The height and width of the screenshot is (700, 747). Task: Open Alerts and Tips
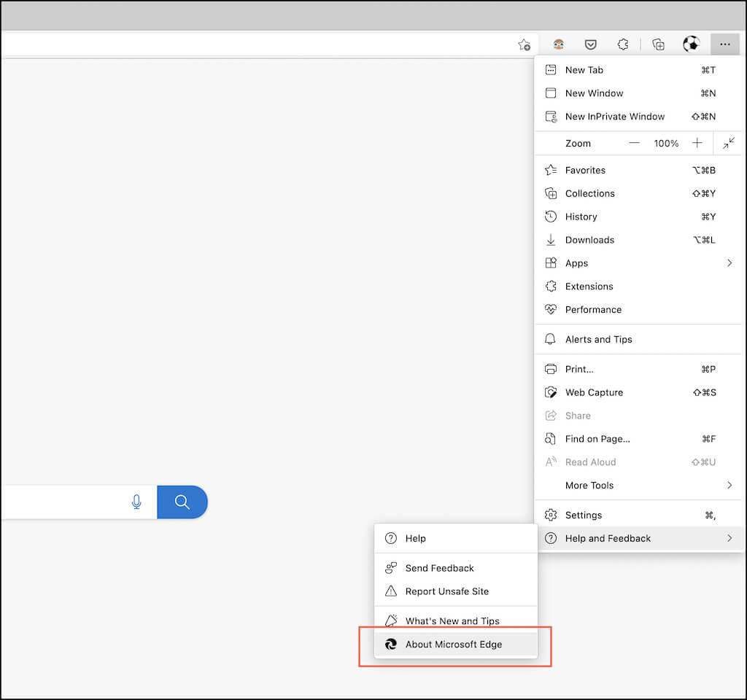(638, 340)
